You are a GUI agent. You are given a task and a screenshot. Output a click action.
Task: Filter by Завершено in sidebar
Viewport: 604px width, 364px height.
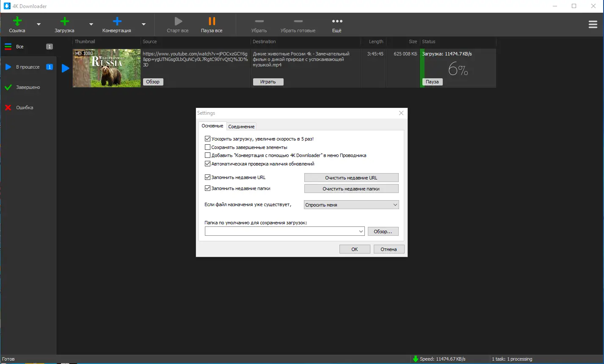(x=28, y=87)
